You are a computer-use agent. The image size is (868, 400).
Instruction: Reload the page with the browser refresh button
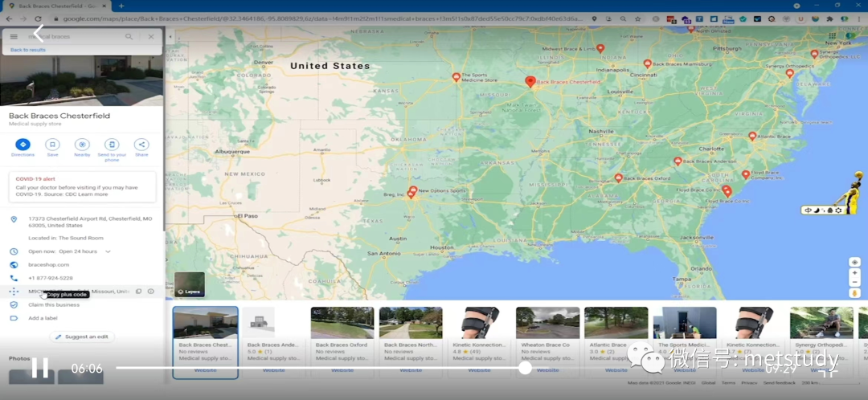(39, 18)
